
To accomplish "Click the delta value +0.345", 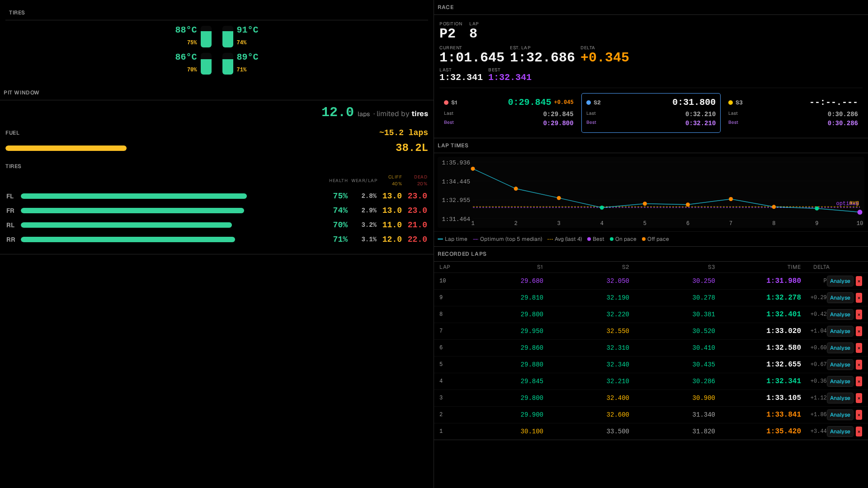I will click(x=605, y=57).
